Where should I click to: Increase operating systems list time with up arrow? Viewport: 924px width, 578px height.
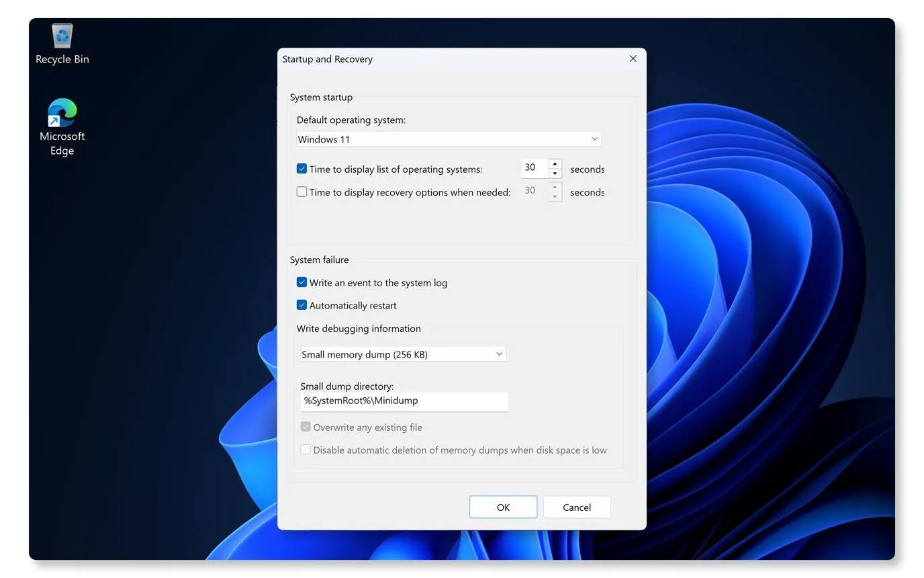[x=555, y=164]
